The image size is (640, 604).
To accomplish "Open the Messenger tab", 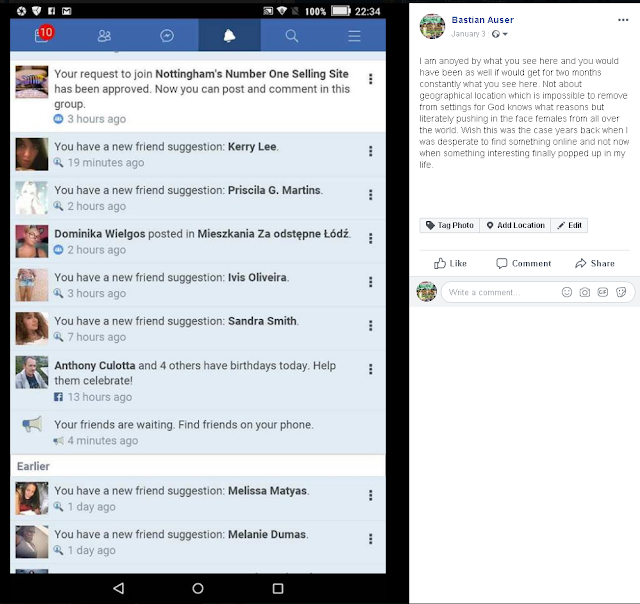I will tap(167, 36).
